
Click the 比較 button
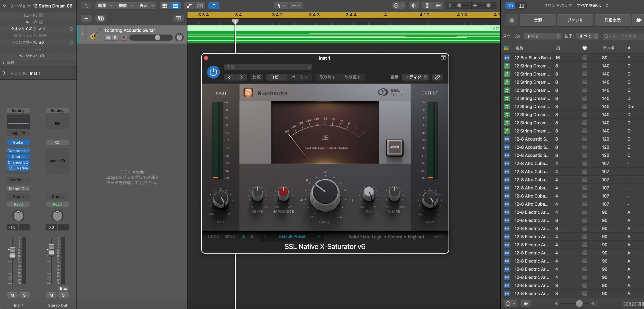pyautogui.click(x=257, y=77)
